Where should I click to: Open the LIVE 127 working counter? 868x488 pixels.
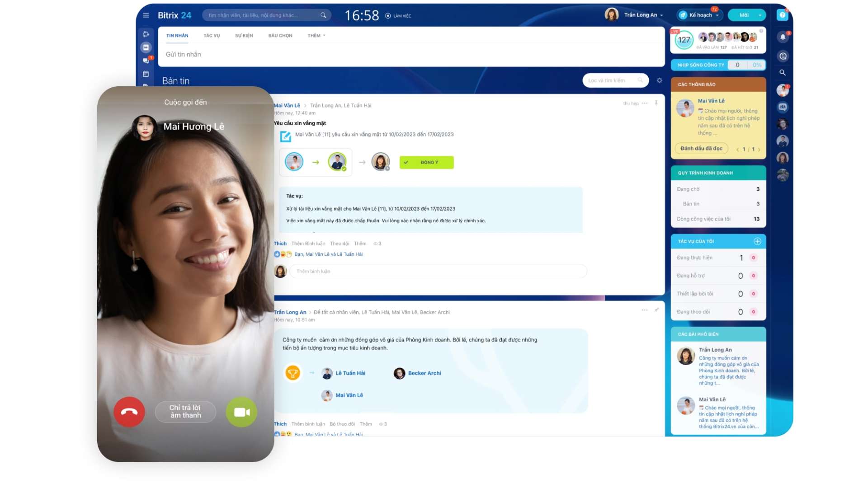pyautogui.click(x=684, y=40)
